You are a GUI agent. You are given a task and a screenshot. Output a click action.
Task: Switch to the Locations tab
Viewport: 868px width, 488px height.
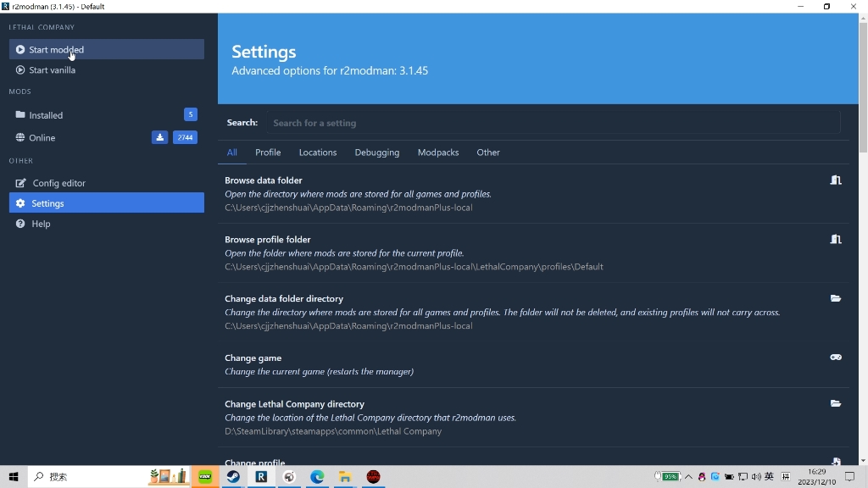pyautogui.click(x=318, y=152)
